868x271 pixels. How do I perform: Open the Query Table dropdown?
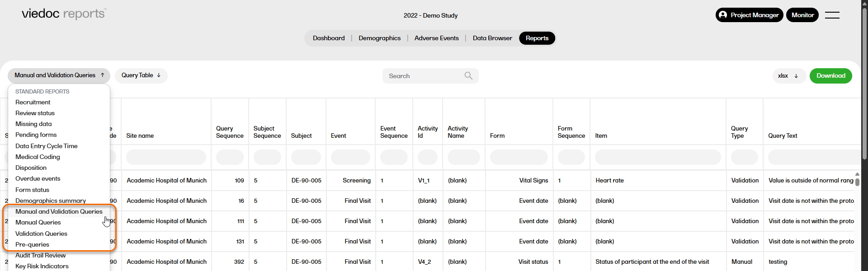(x=141, y=75)
